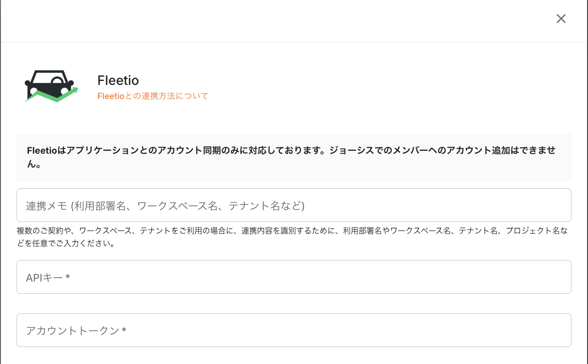
Task: Open the Fleetioとの連携方法について link
Action: tap(153, 96)
